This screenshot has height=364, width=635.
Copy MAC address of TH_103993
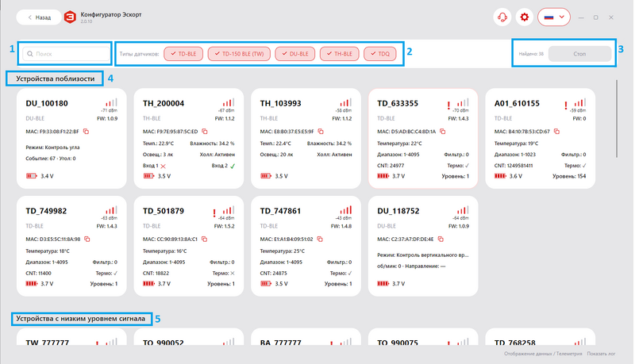pyautogui.click(x=321, y=132)
